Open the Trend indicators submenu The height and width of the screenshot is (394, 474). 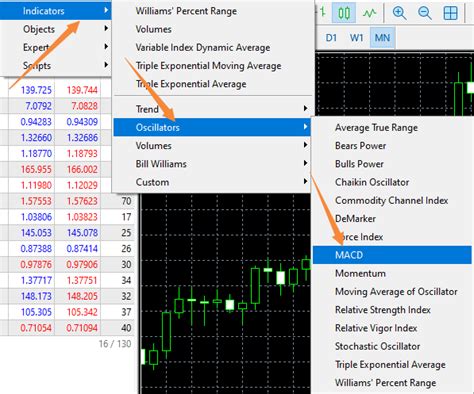tap(212, 109)
